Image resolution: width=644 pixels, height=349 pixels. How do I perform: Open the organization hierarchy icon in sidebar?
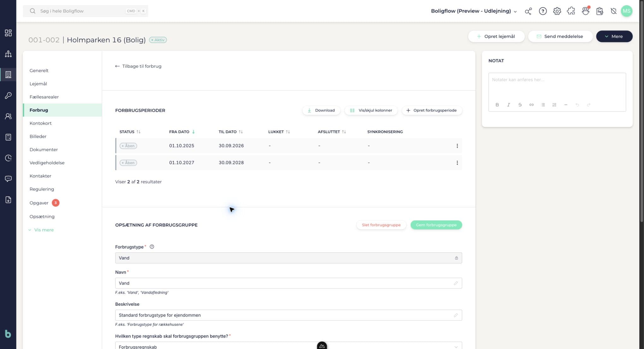pos(8,54)
